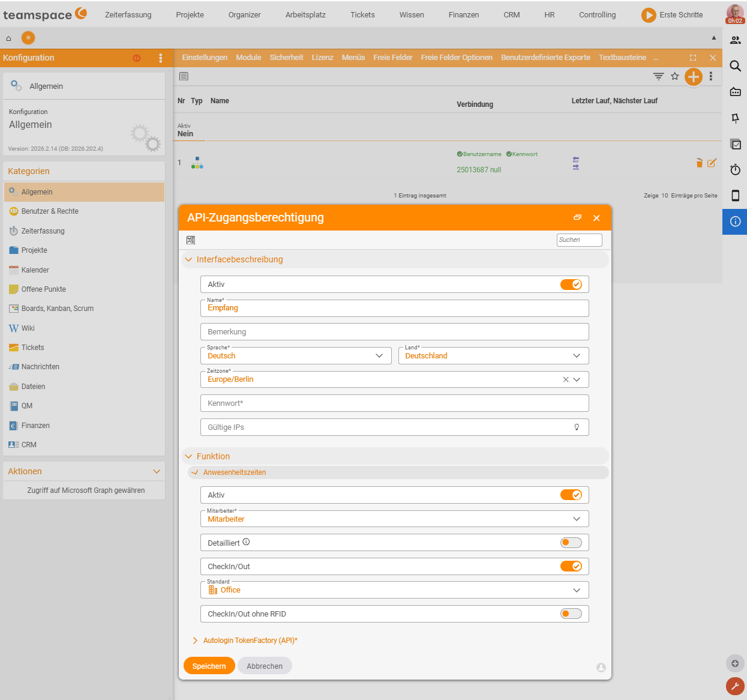The width and height of the screenshot is (747, 700).
Task: Open contacts icon in right sidebar
Action: (x=735, y=40)
